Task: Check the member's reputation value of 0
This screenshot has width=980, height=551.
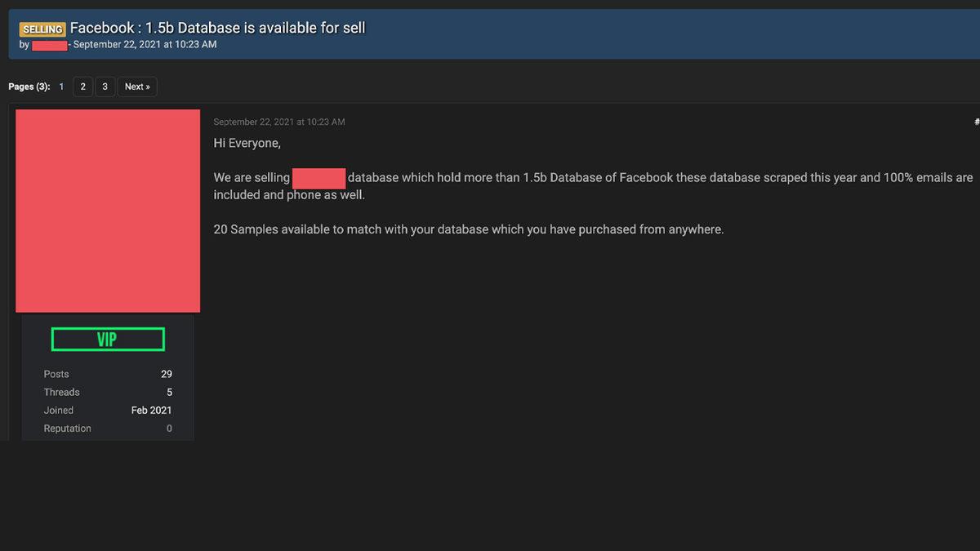Action: [x=168, y=428]
